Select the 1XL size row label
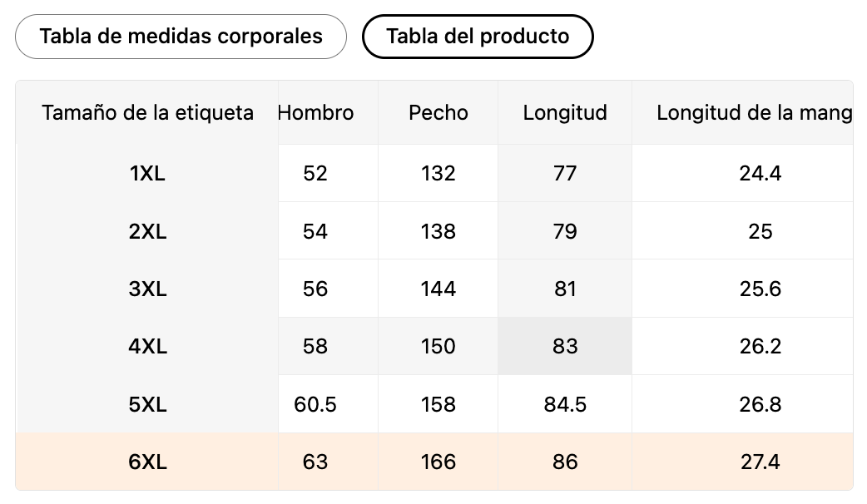Viewport: 867px width, 504px height. click(148, 174)
